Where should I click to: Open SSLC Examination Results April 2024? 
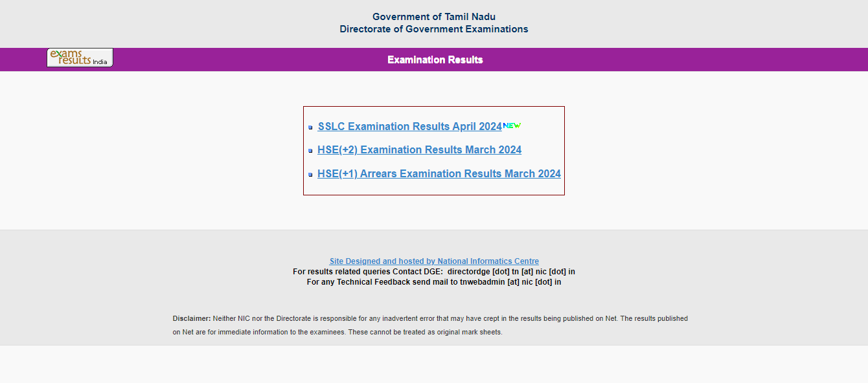(x=409, y=127)
